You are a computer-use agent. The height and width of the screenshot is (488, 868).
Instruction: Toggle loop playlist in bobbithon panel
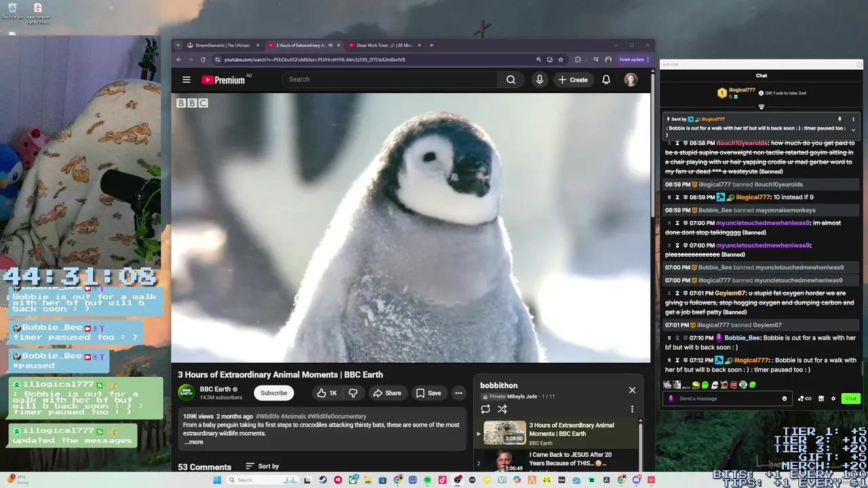[x=486, y=409]
